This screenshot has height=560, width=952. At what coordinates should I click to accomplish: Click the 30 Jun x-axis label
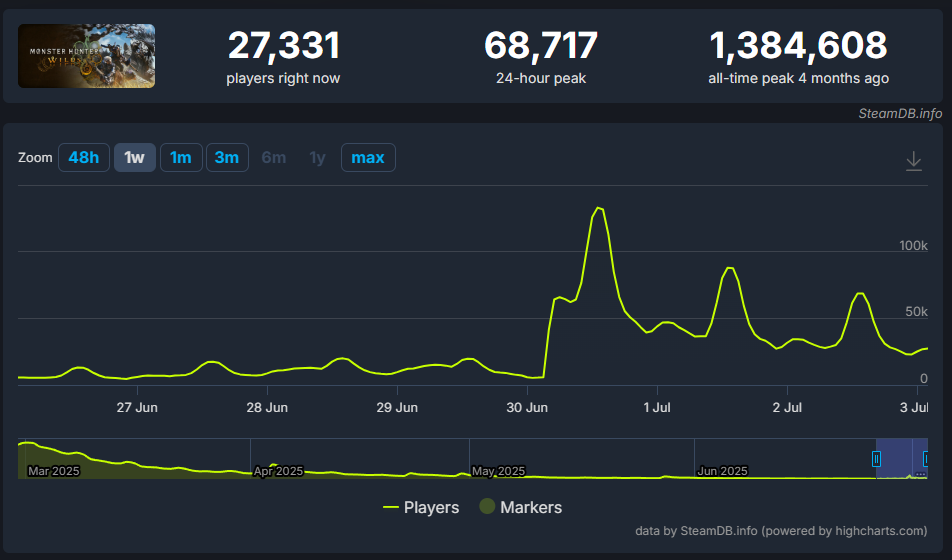pos(527,407)
